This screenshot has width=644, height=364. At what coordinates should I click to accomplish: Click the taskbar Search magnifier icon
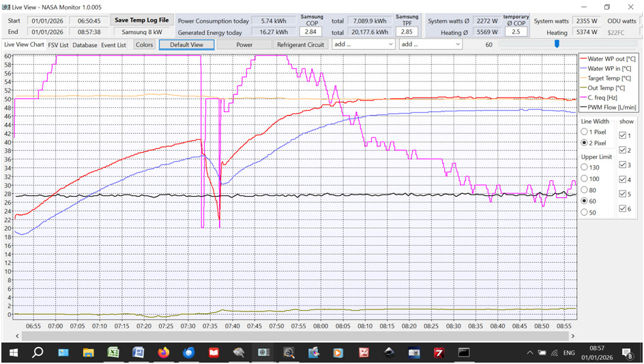(38, 352)
